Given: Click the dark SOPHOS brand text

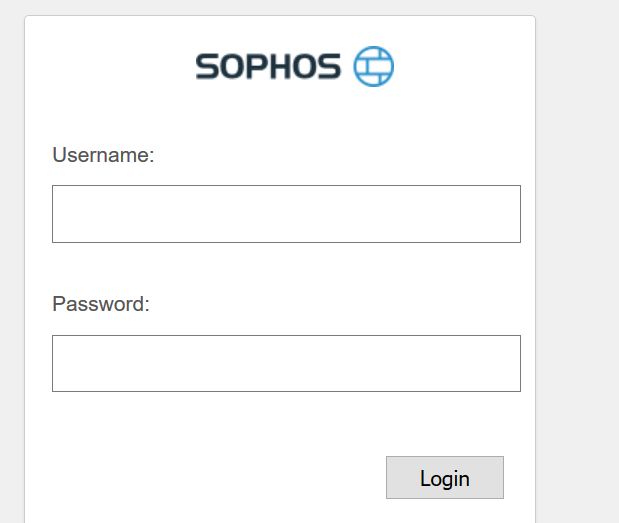Looking at the screenshot, I should click(268, 67).
